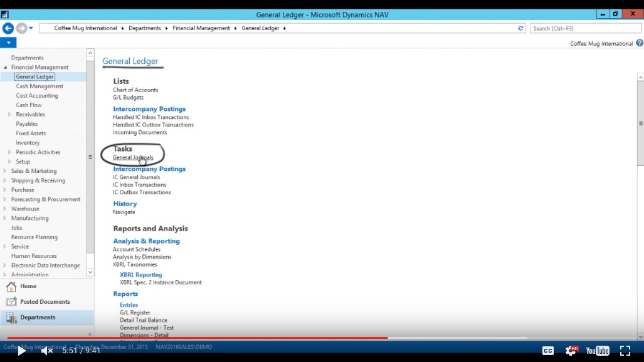The width and height of the screenshot is (644, 362).
Task: Expand the Periodic Activities node
Action: [x=9, y=152]
